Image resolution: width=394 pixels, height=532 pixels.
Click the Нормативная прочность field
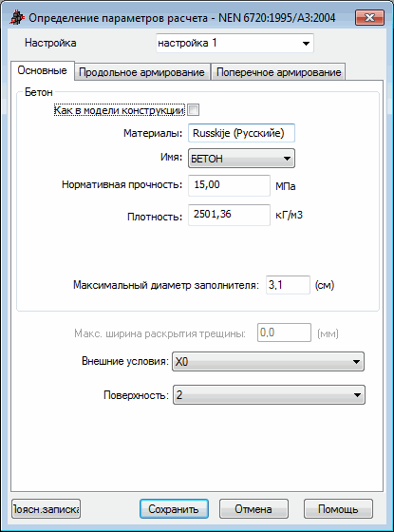[x=229, y=185]
